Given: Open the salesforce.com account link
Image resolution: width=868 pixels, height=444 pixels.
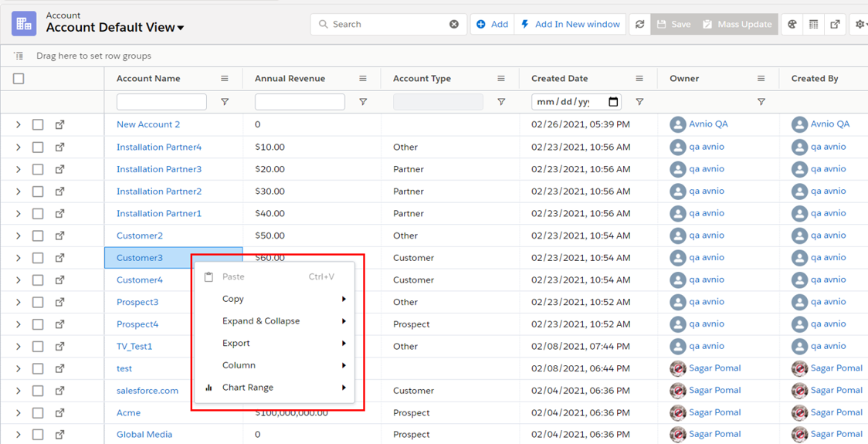Looking at the screenshot, I should [x=147, y=391].
